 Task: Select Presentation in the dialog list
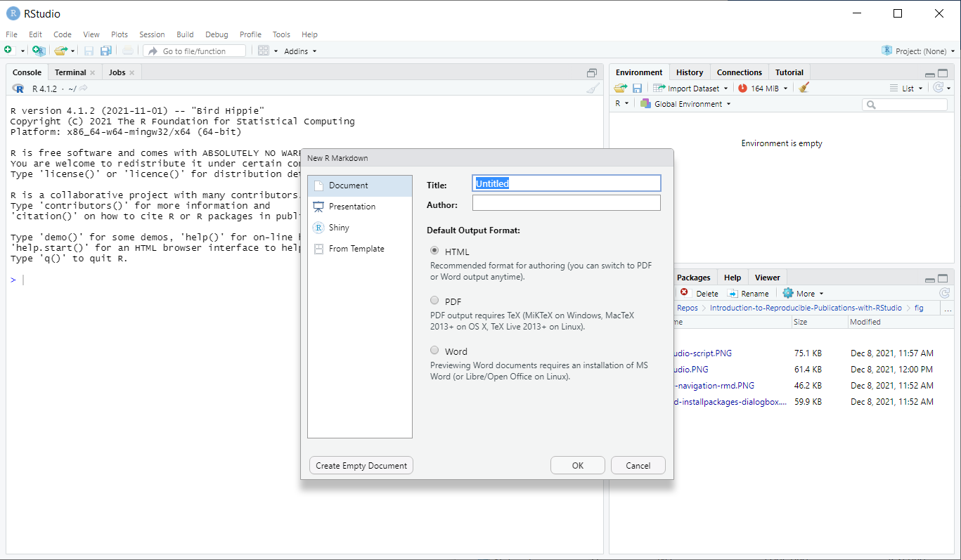(x=360, y=207)
